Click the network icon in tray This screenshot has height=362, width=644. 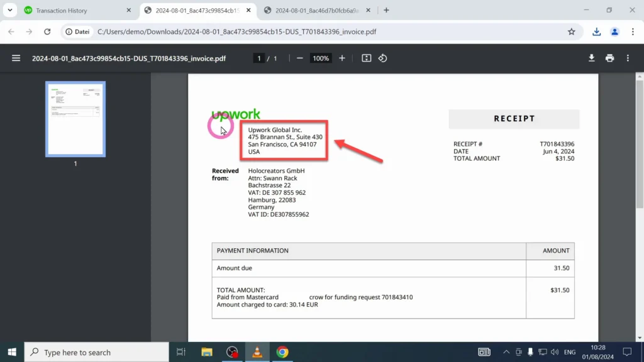coord(543,352)
